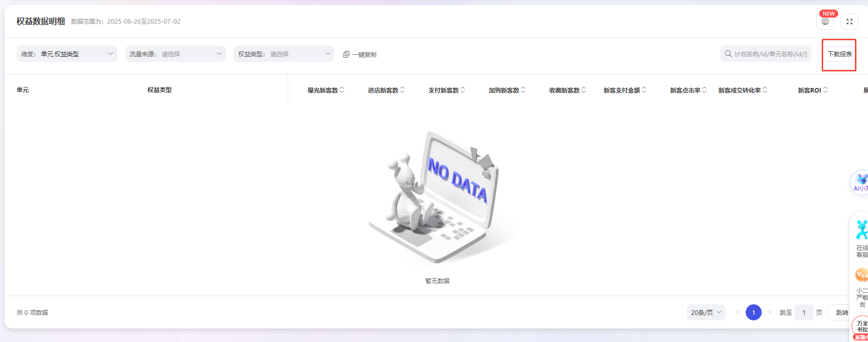The height and width of the screenshot is (342, 868).
Task: Open the 权益类型 filter dropdown
Action: [283, 54]
